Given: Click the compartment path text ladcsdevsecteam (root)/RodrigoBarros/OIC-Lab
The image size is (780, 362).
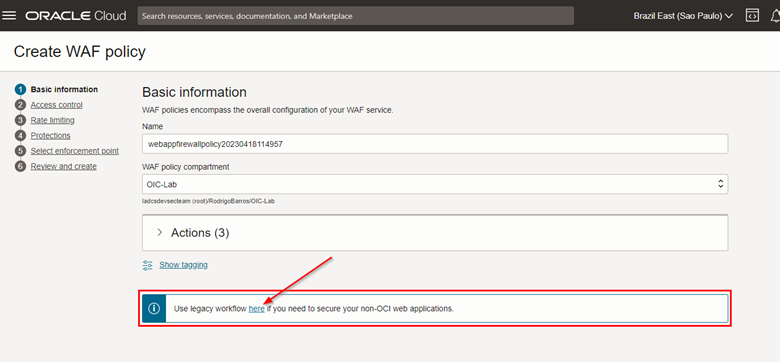Looking at the screenshot, I should (x=208, y=200).
